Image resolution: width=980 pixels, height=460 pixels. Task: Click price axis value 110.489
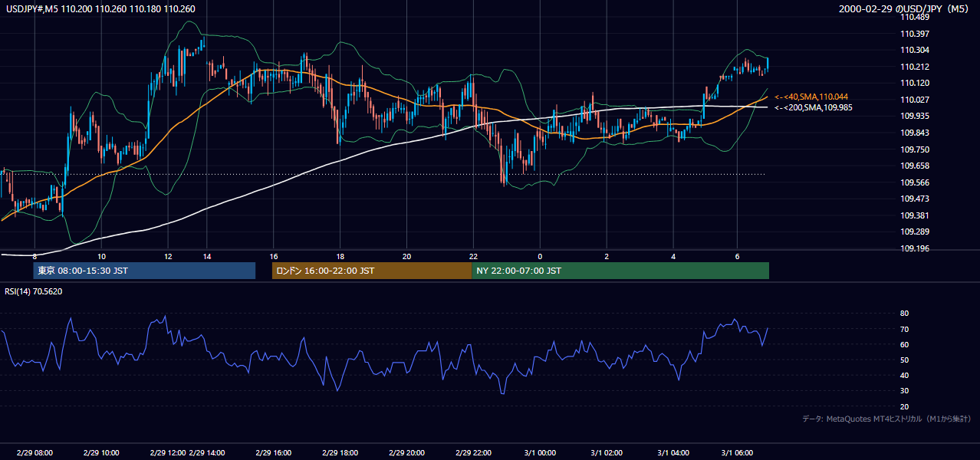(914, 18)
